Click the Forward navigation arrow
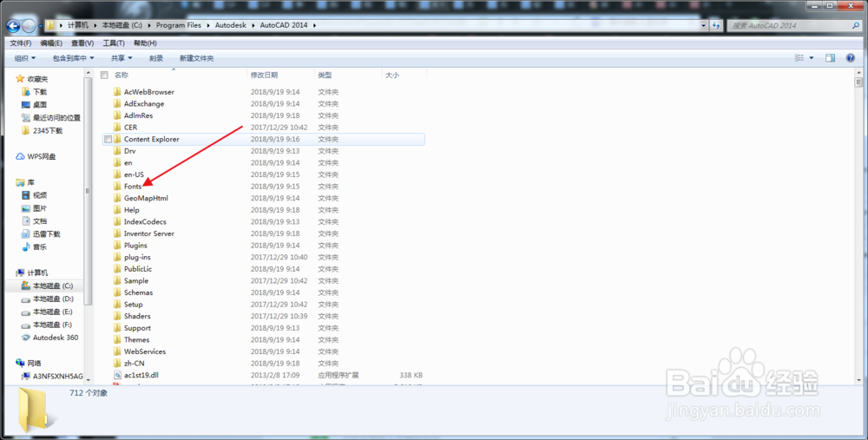The width and height of the screenshot is (868, 440). point(29,25)
